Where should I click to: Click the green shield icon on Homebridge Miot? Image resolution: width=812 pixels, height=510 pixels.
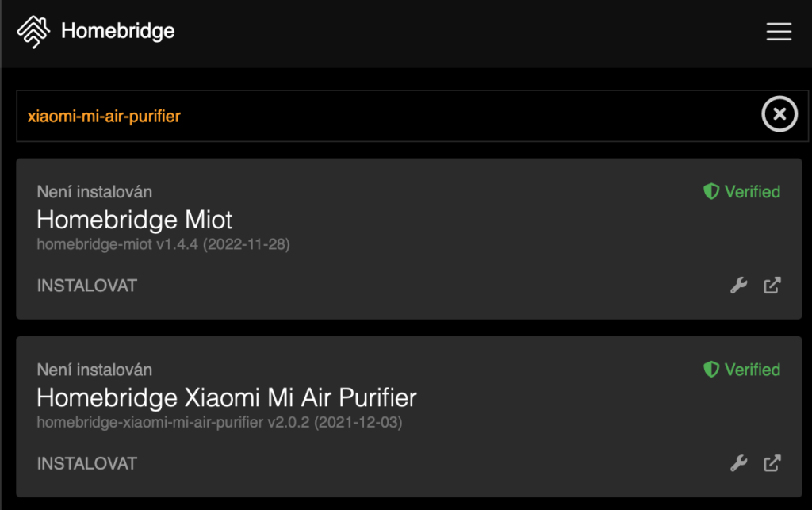[x=711, y=192]
